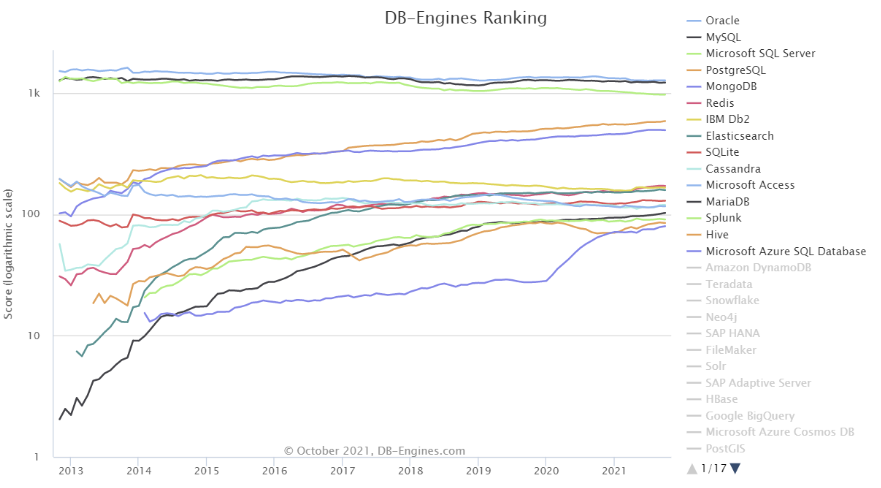The height and width of the screenshot is (488, 881).
Task: Show the HBase series
Action: (712, 399)
